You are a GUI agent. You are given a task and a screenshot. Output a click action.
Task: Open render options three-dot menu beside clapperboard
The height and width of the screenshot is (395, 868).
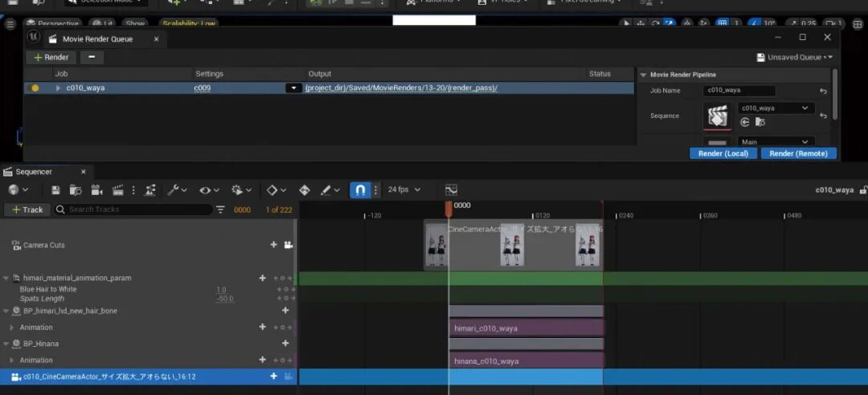pyautogui.click(x=133, y=190)
